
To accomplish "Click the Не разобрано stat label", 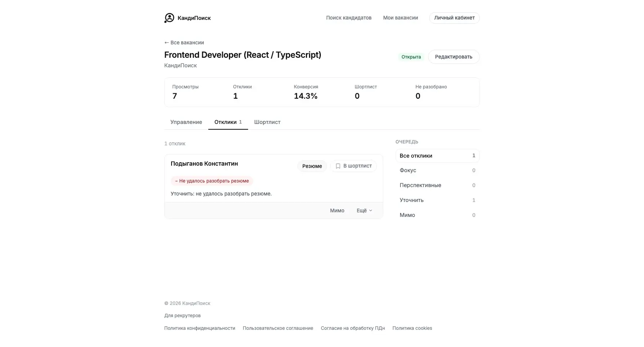I will 431,87.
